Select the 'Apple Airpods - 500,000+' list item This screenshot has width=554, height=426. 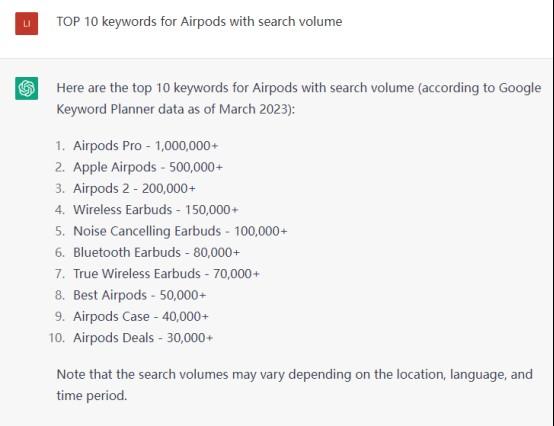pyautogui.click(x=148, y=167)
